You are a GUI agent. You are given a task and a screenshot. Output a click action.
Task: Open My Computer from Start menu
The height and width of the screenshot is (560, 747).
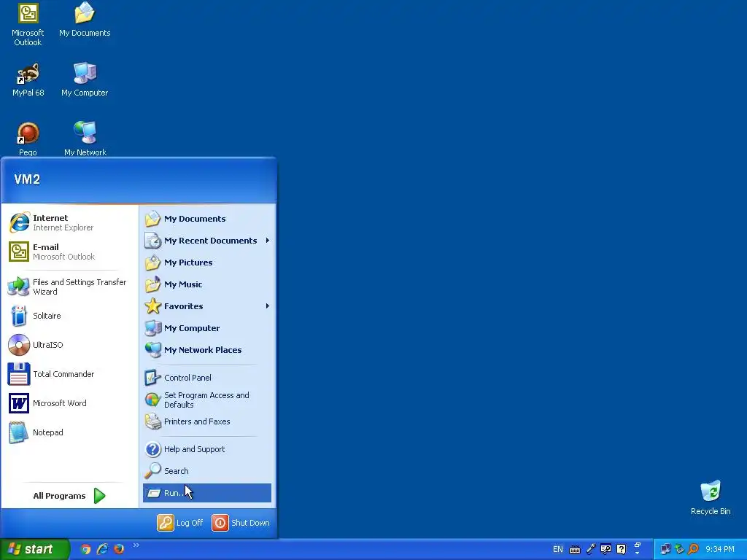coord(207,328)
